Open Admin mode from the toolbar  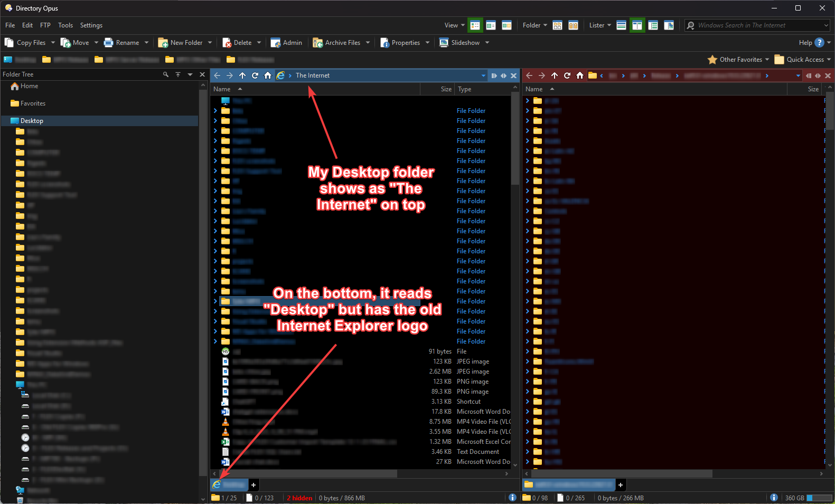[286, 43]
